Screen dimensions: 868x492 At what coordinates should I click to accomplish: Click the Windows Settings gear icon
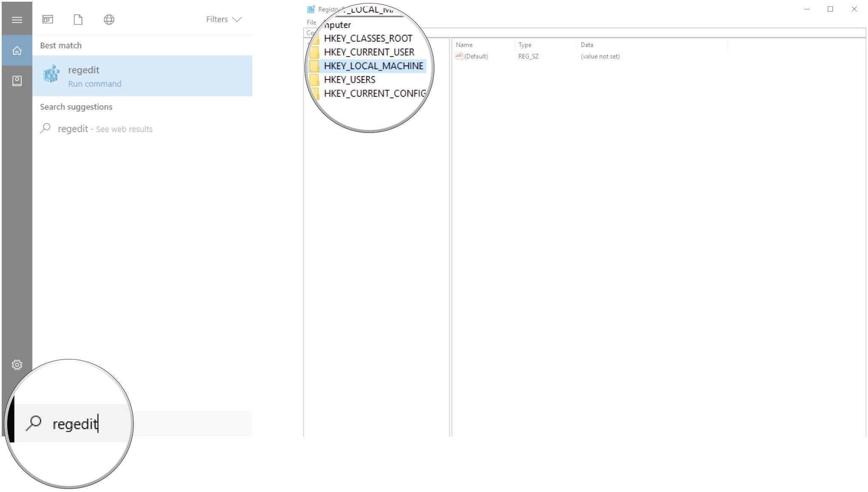click(x=16, y=365)
